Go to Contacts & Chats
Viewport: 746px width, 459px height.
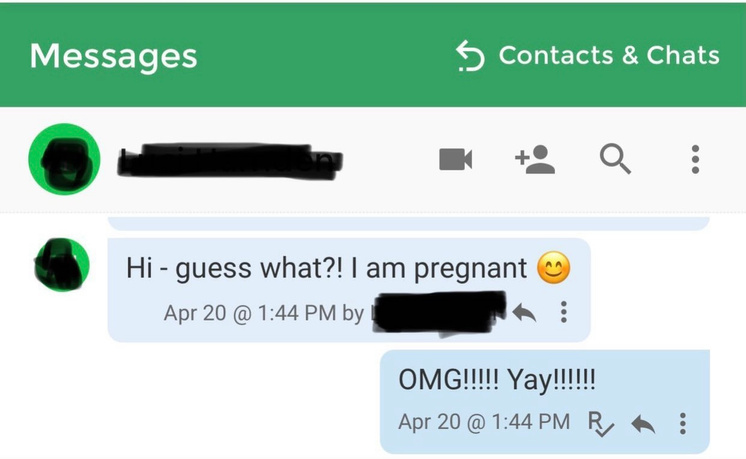coord(608,56)
